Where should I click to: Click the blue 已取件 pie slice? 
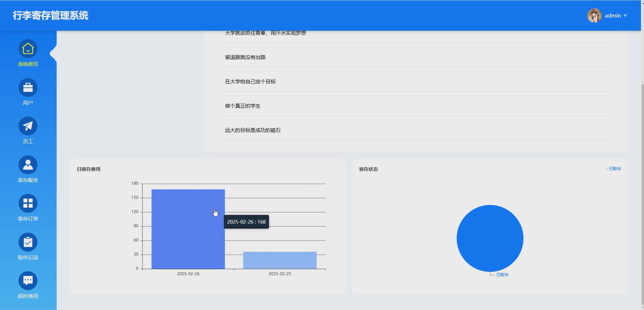(490, 238)
